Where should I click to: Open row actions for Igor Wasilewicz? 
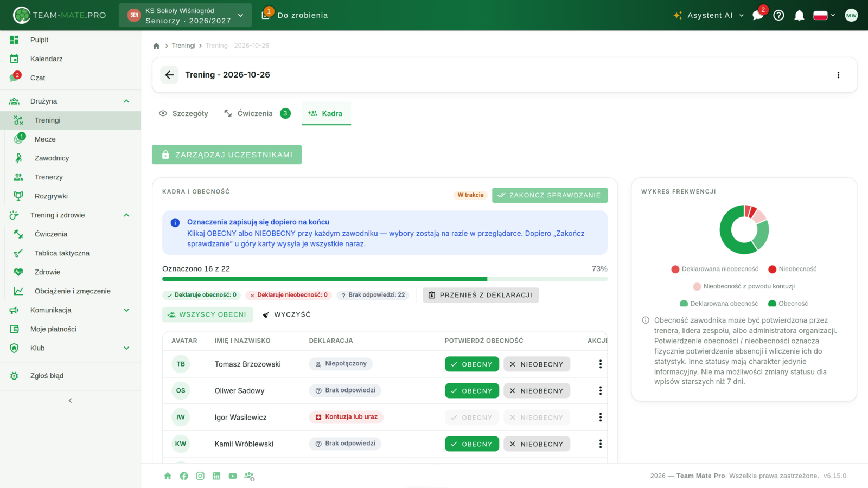pos(601,418)
